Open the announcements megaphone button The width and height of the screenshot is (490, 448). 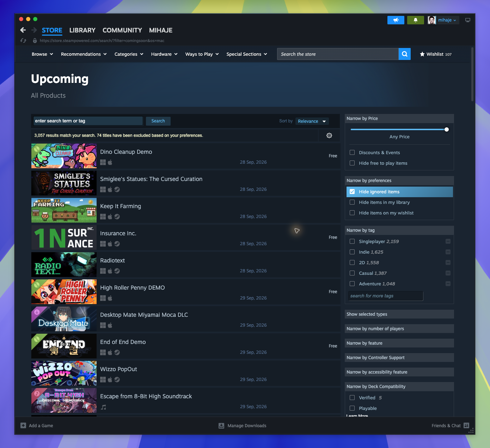pyautogui.click(x=396, y=20)
